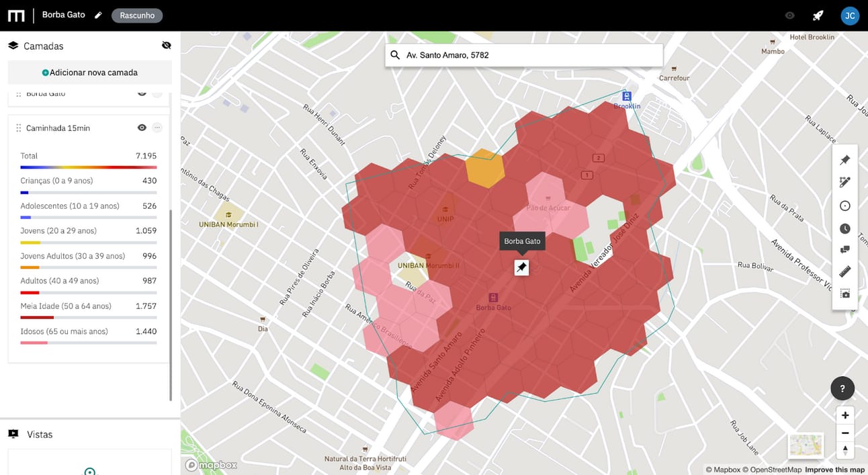Open the JC user avatar menu
Screen dimensions: 868x475
coord(850,15)
